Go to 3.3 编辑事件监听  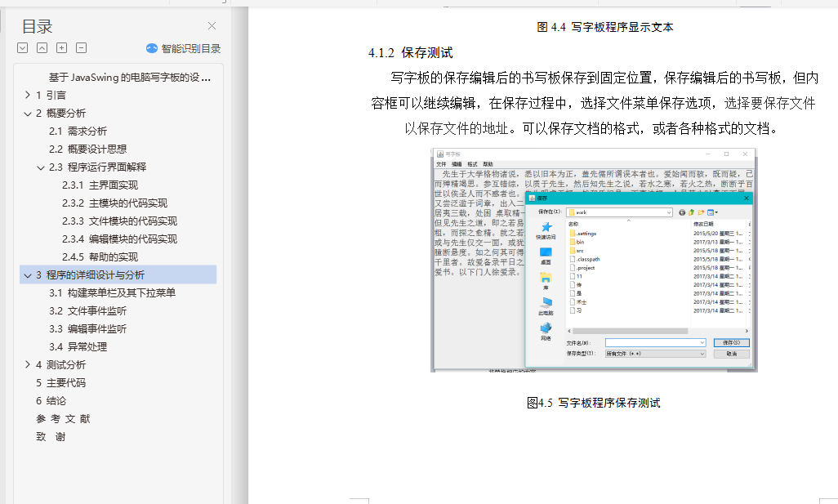pyautogui.click(x=87, y=328)
